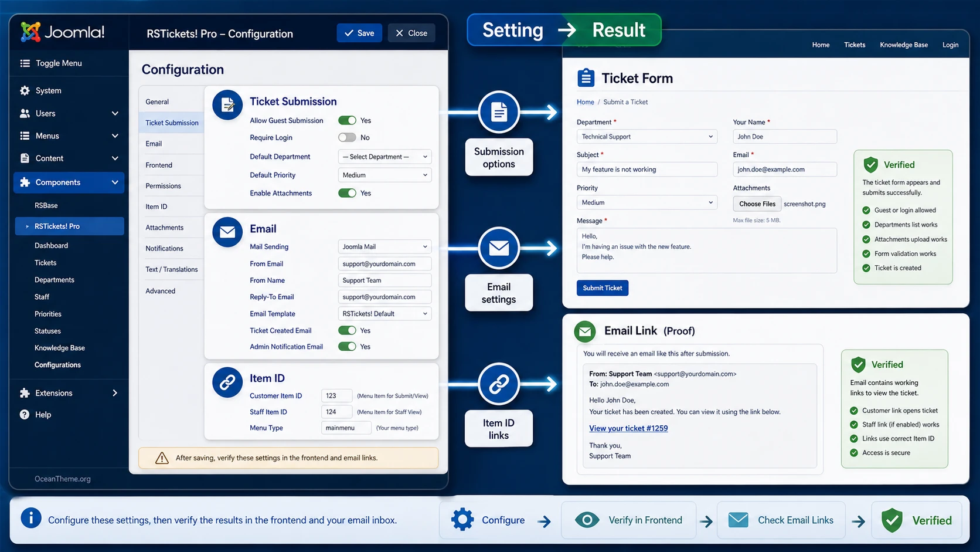Toggle Allow Guest Submission switch
Viewport: 980px width, 552px height.
click(347, 120)
